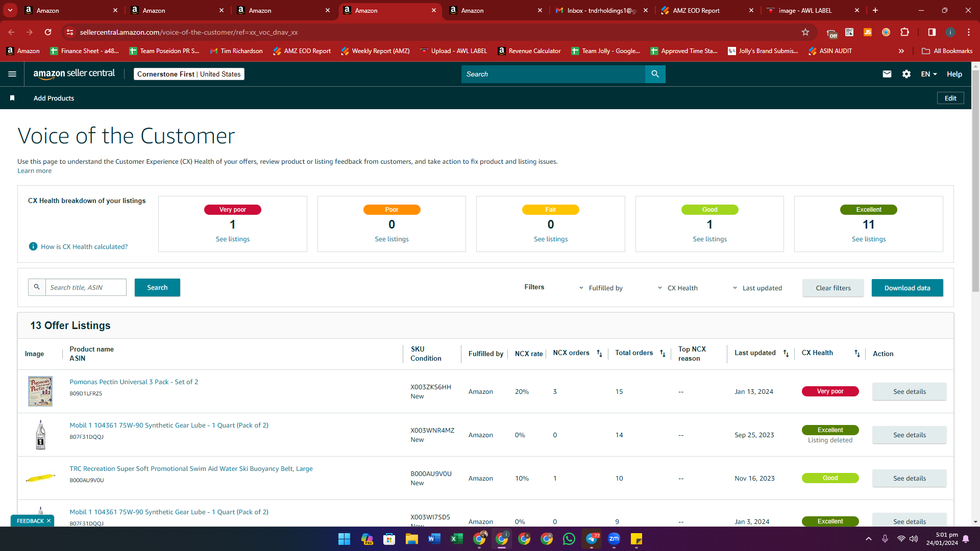Open File Explorer from the taskbar

[411, 539]
